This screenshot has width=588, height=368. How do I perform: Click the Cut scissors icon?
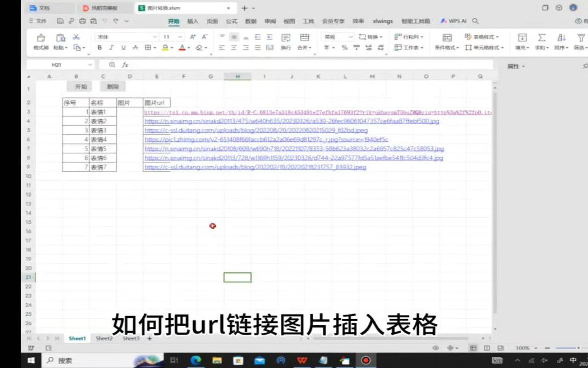[76, 37]
